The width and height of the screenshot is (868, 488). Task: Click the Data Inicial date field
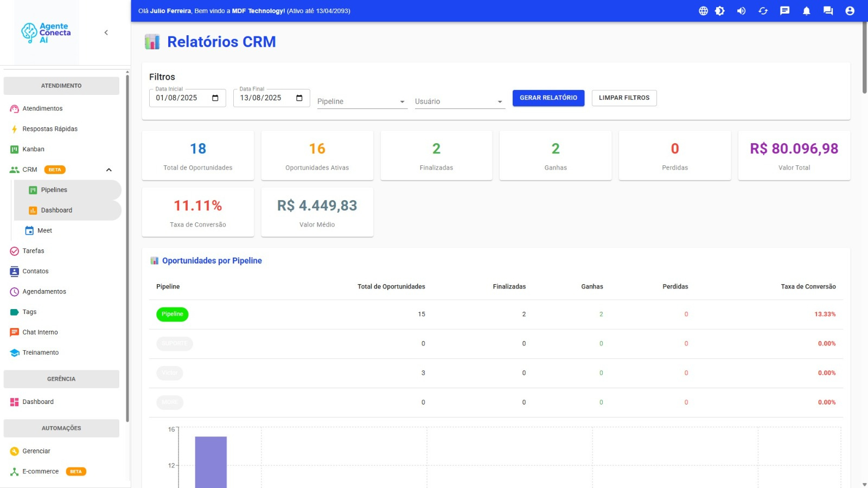tap(187, 98)
